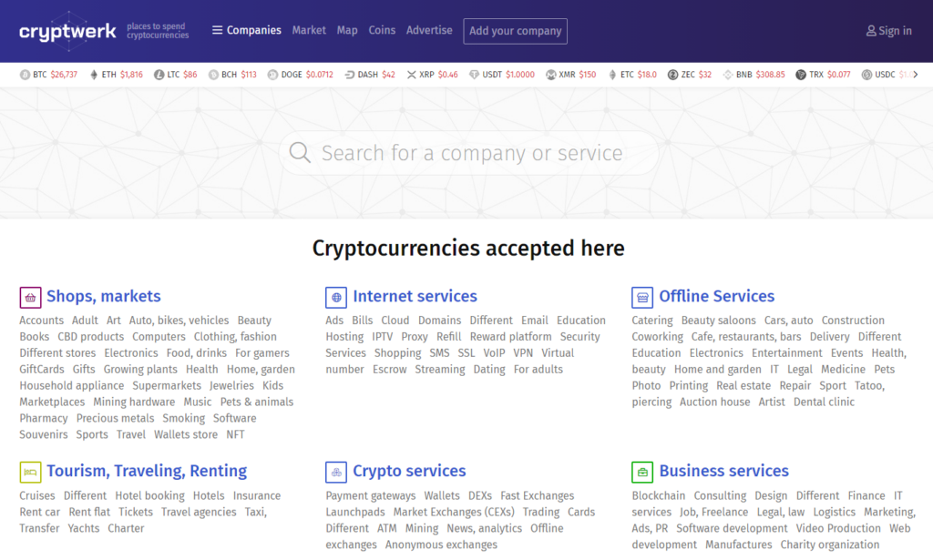Focus the company or service search field
The width and height of the screenshot is (933, 560).
[x=469, y=153]
